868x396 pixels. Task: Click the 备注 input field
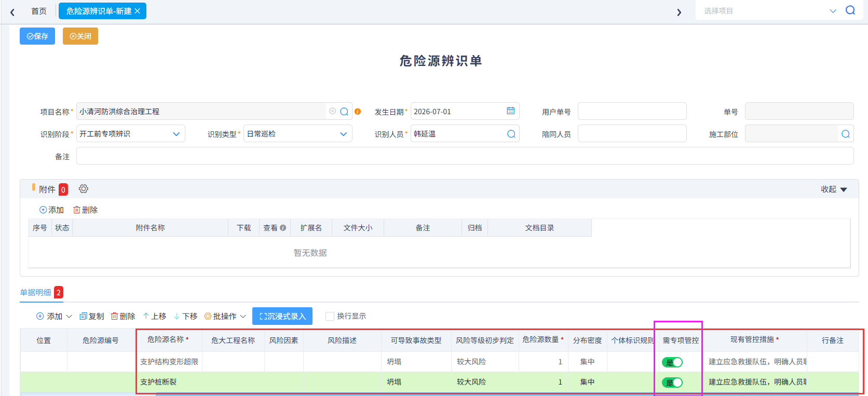465,156
